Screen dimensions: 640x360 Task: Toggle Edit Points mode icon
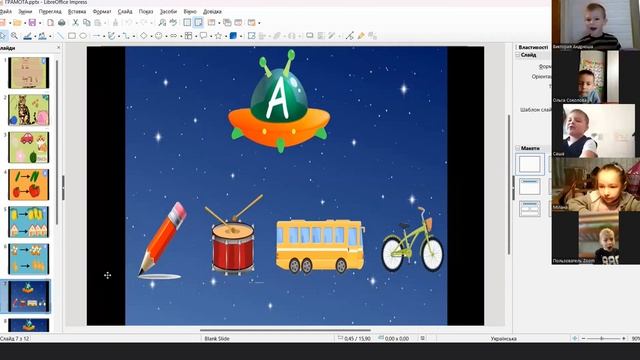point(350,36)
